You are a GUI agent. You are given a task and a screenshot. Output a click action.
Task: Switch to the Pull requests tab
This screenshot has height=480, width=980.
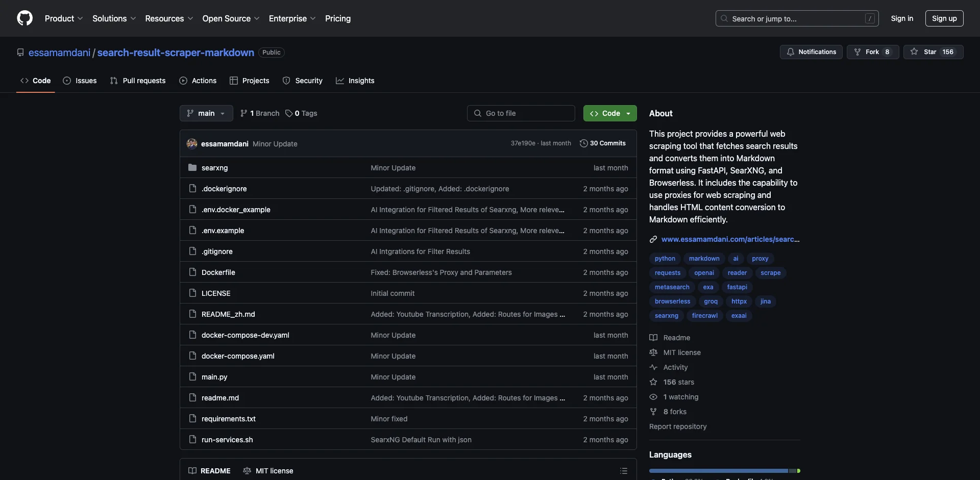tap(138, 81)
